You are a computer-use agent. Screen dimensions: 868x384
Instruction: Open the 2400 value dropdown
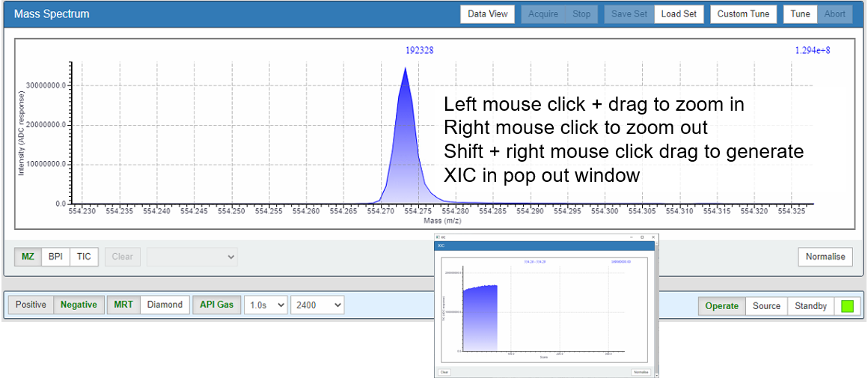click(x=317, y=305)
